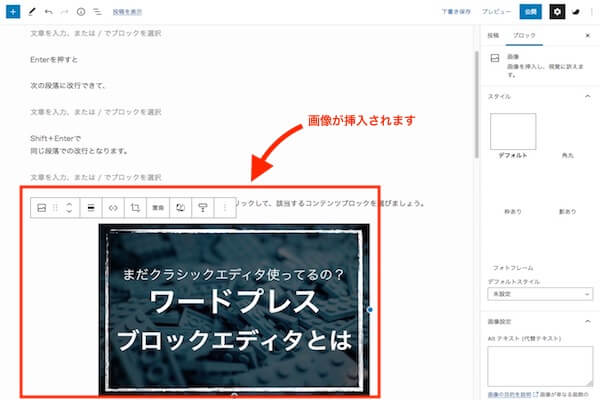
Task: Open the options kebab menu in top bar
Action: coord(592,12)
